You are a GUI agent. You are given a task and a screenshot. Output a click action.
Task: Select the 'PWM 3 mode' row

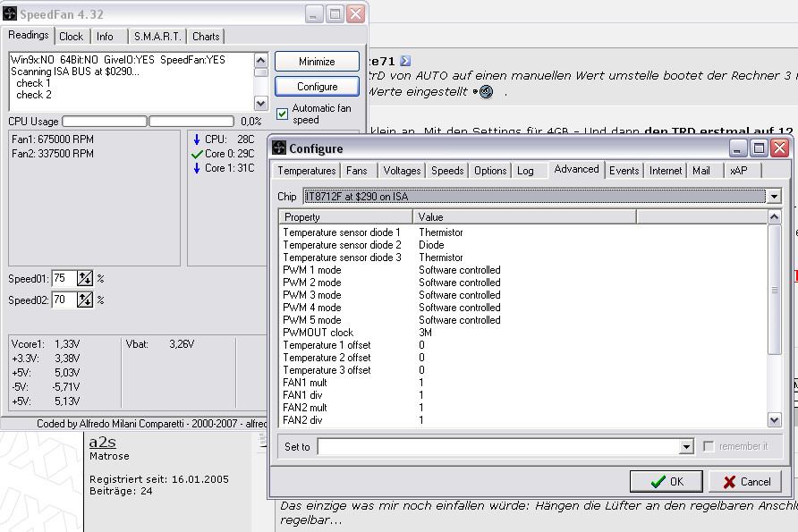coord(523,295)
